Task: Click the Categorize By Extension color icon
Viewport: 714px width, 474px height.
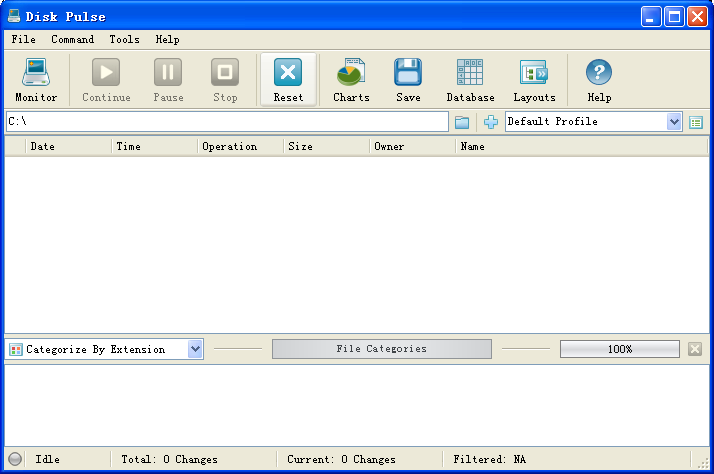Action: (16, 350)
